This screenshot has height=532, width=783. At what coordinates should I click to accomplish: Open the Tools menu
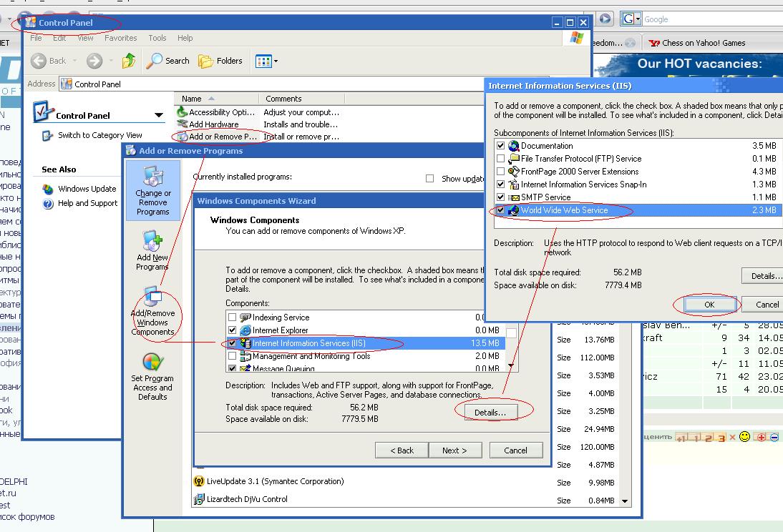coord(157,38)
